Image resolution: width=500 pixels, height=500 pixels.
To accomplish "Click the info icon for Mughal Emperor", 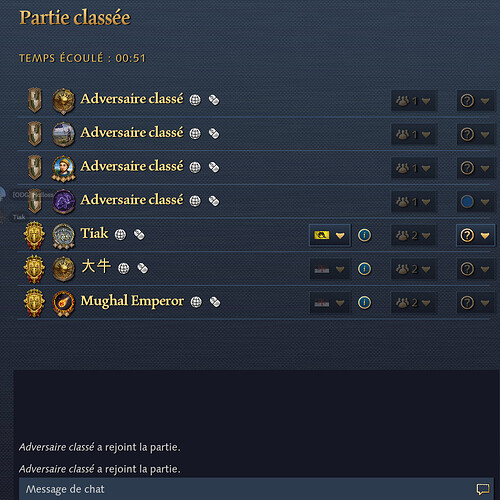I will coord(364,302).
